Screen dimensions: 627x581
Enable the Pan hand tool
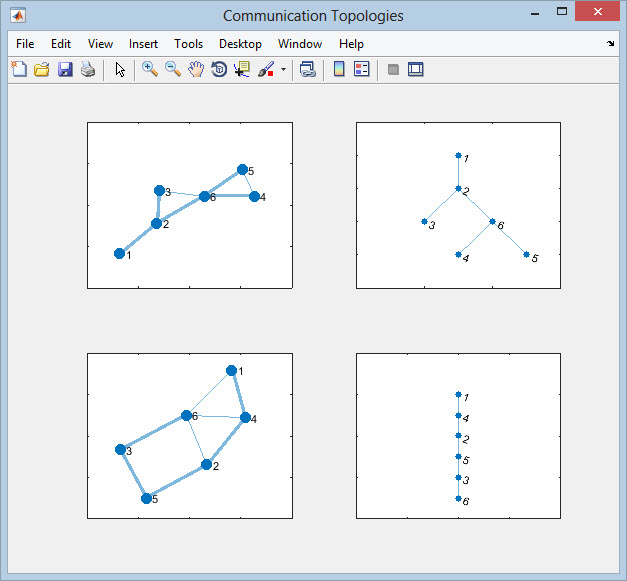pos(196,69)
